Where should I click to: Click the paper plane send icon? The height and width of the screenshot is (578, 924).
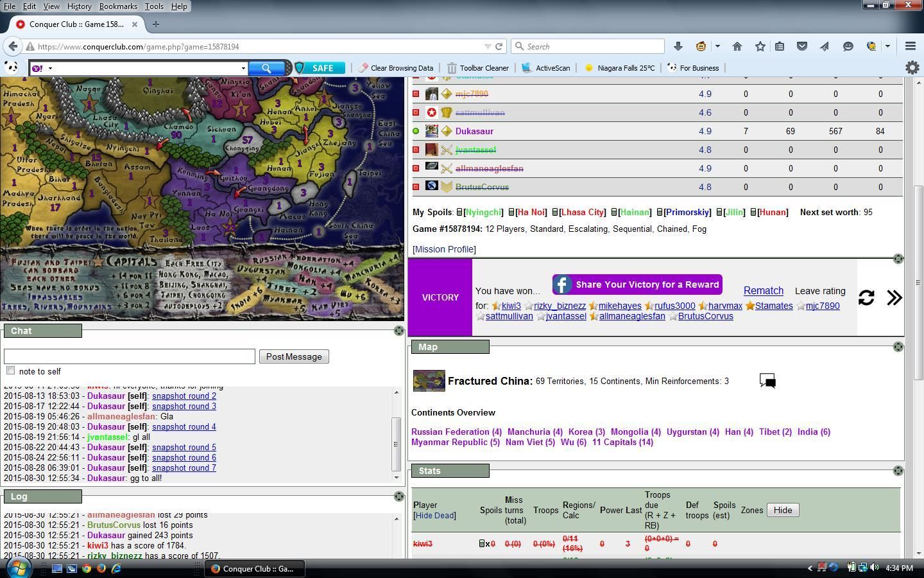click(825, 46)
